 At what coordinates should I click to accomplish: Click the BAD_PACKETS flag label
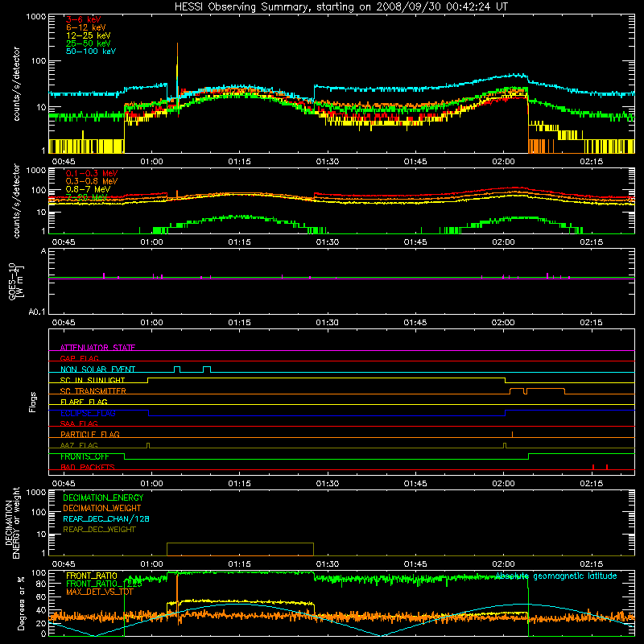pyautogui.click(x=88, y=467)
